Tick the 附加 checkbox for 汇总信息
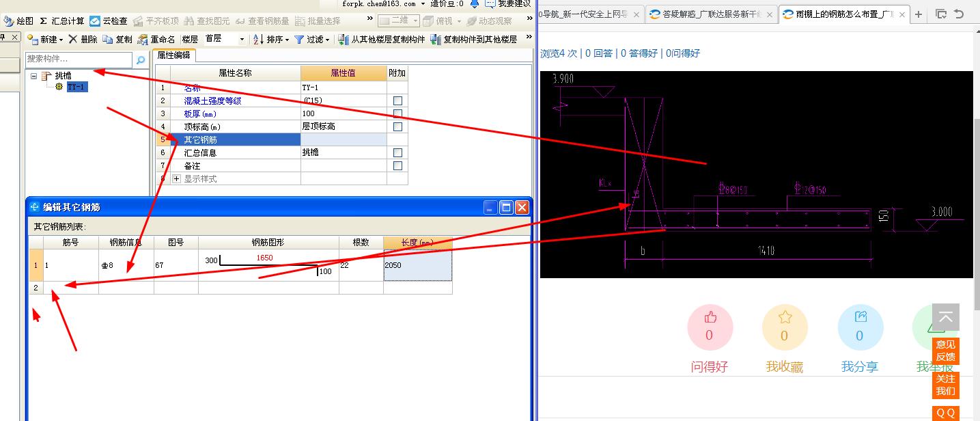Image resolution: width=980 pixels, height=421 pixels. point(397,152)
